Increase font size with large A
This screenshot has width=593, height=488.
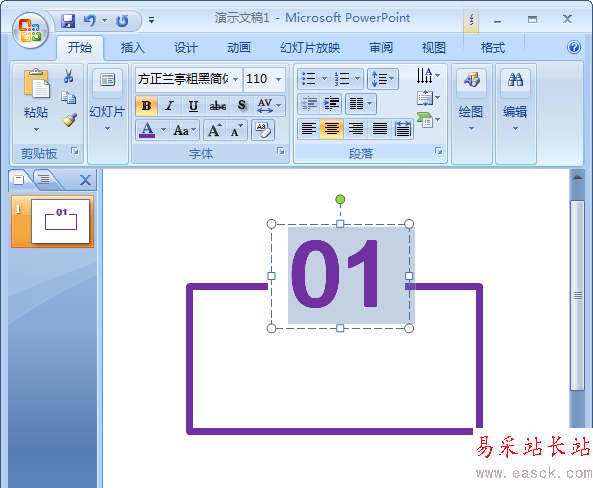pos(215,131)
